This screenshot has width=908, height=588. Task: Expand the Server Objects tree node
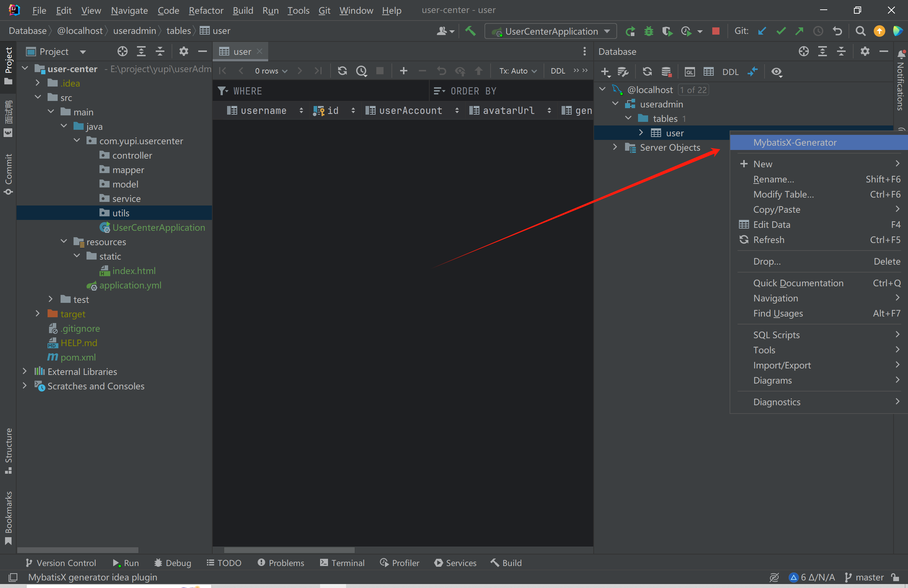click(x=615, y=147)
